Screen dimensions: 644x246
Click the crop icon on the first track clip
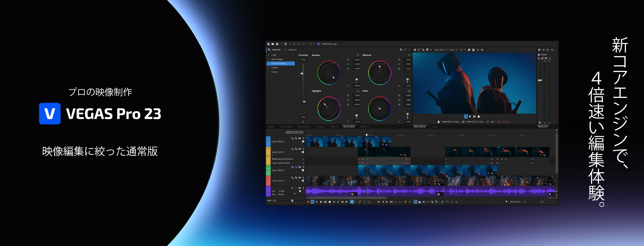(382, 145)
